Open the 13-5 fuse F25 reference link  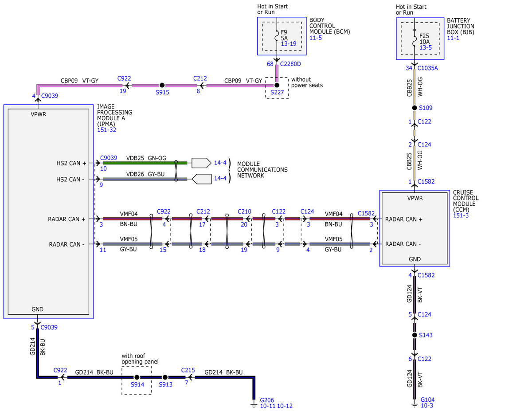(x=426, y=47)
